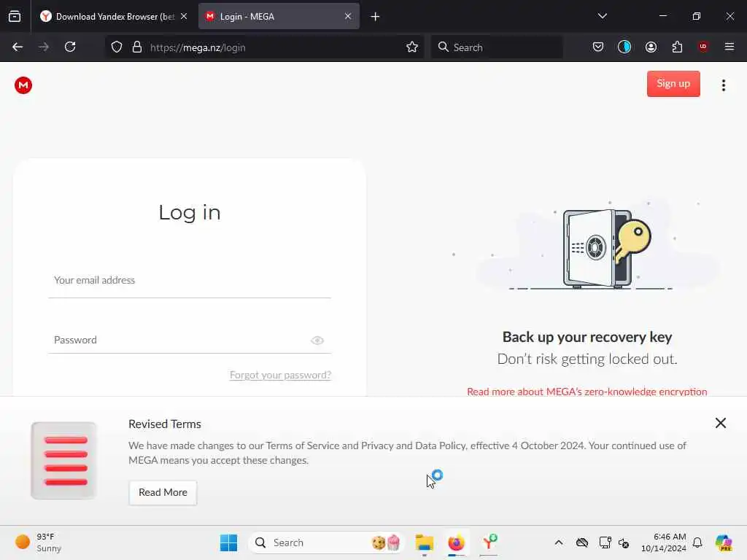Open Yandex Browser taskbar icon
The image size is (747, 560).
coord(488,542)
